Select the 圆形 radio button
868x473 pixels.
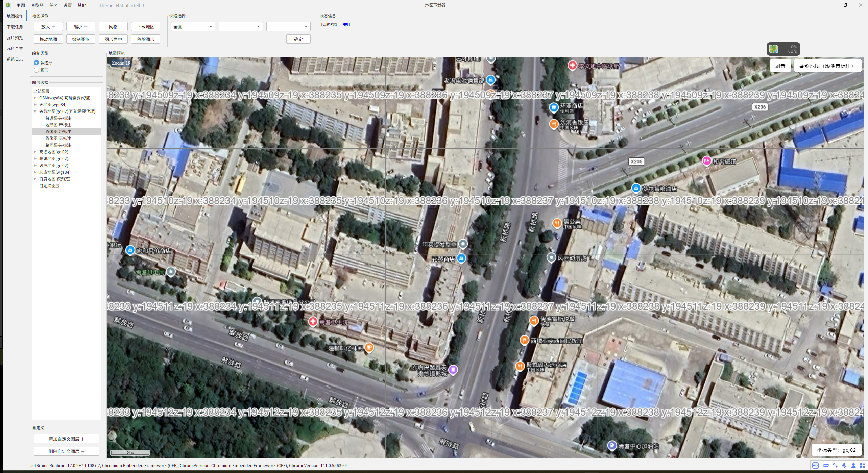[36, 70]
